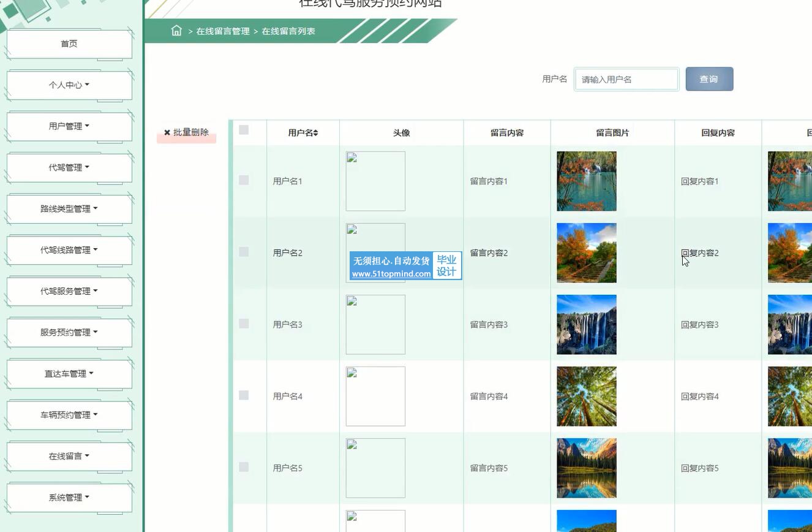Screen dimensions: 812x532
Task: Expand the 路线类型管理 sidebar menu
Action: click(x=69, y=209)
